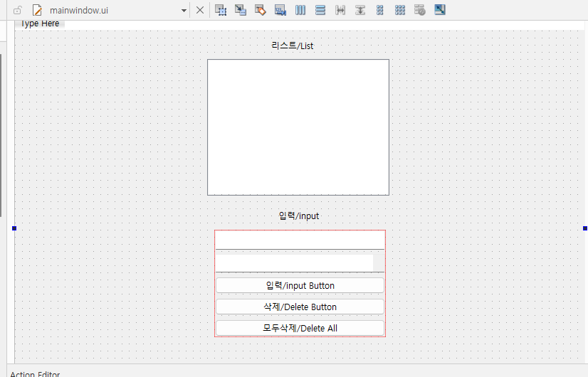Select the 삭제/Delete Button
588x377 pixels.
click(x=300, y=307)
